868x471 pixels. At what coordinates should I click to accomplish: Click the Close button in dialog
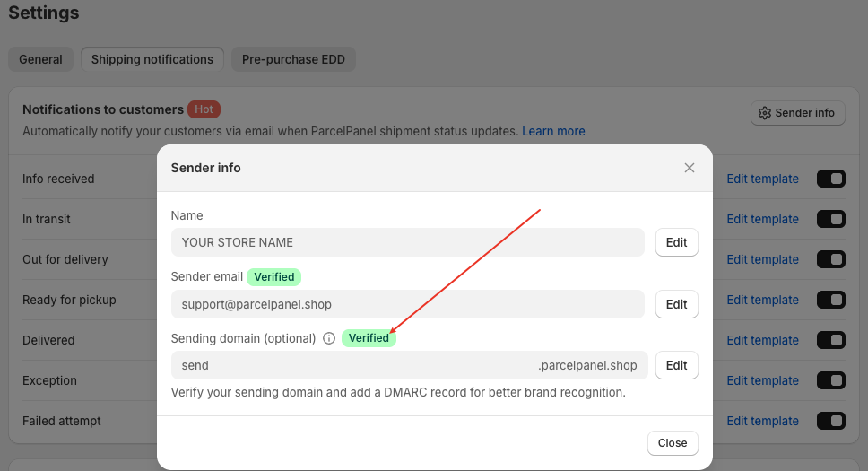coord(673,443)
